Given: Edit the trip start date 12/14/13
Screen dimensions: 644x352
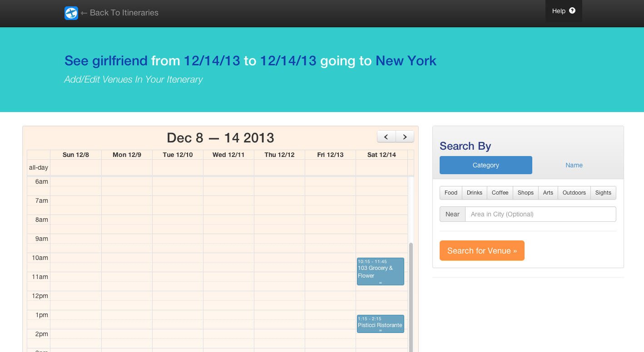Looking at the screenshot, I should coord(212,61).
